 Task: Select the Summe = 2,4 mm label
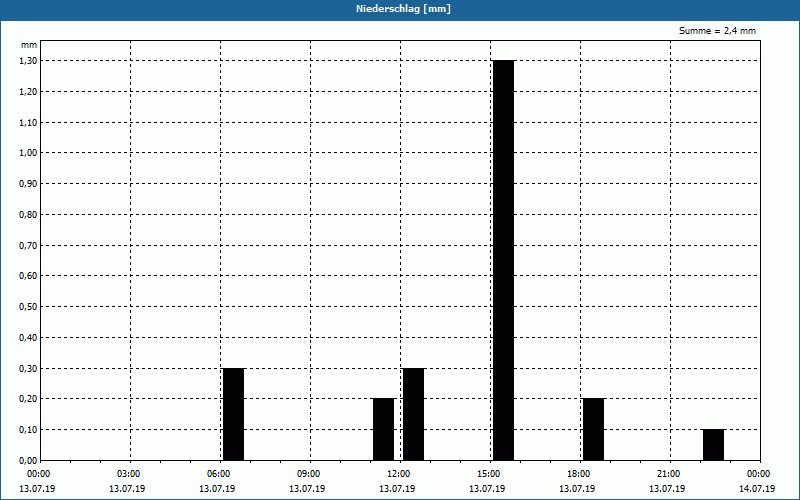717,31
